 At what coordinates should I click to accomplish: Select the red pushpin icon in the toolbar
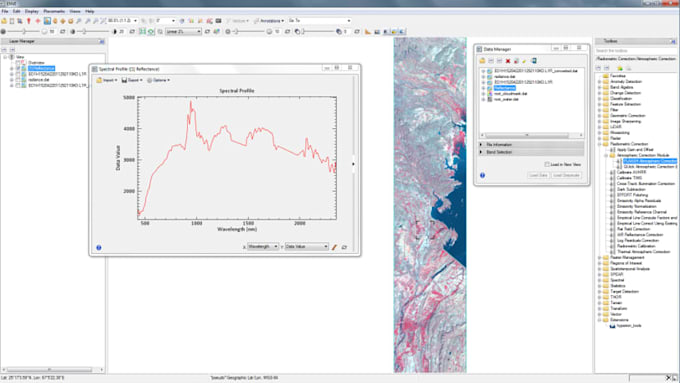pyautogui.click(x=29, y=21)
